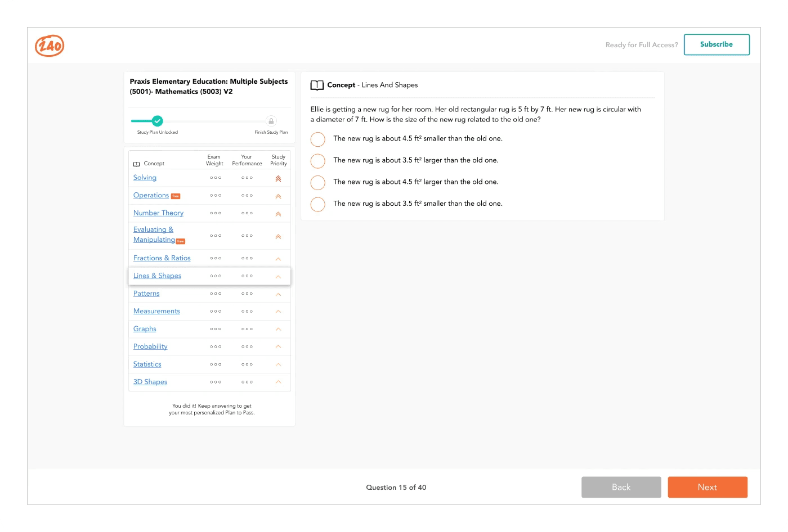
Task: Click the teal checkmark Study Plan Unlocked marker
Action: [158, 121]
